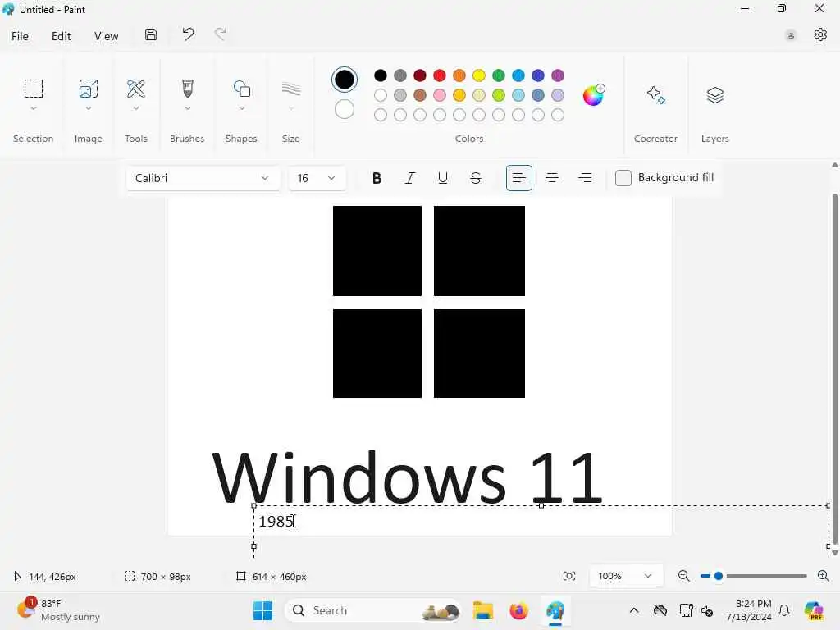Open the Edit colors wheel
Image resolution: width=840 pixels, height=630 pixels.
[593, 95]
